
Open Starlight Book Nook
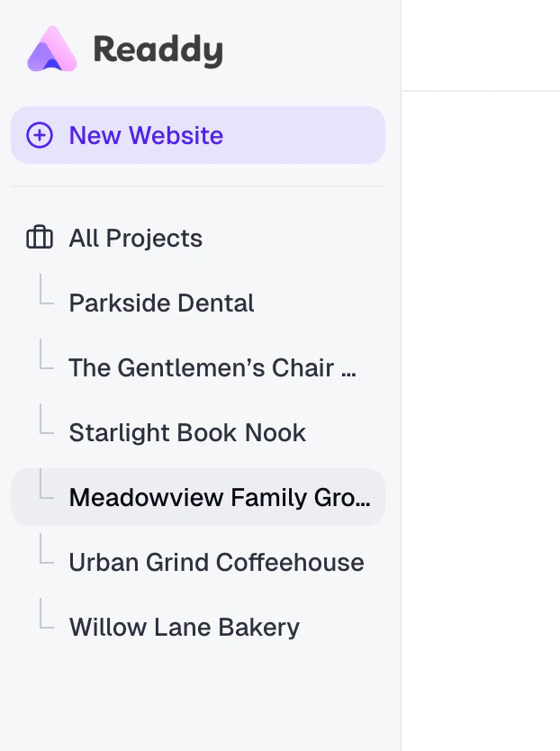pos(187,433)
